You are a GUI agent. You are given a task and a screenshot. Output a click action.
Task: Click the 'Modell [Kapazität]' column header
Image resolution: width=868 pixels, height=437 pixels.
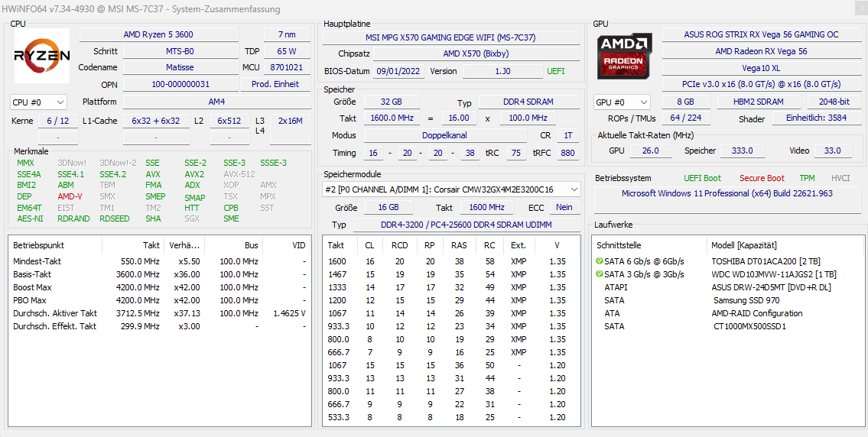tap(785, 245)
